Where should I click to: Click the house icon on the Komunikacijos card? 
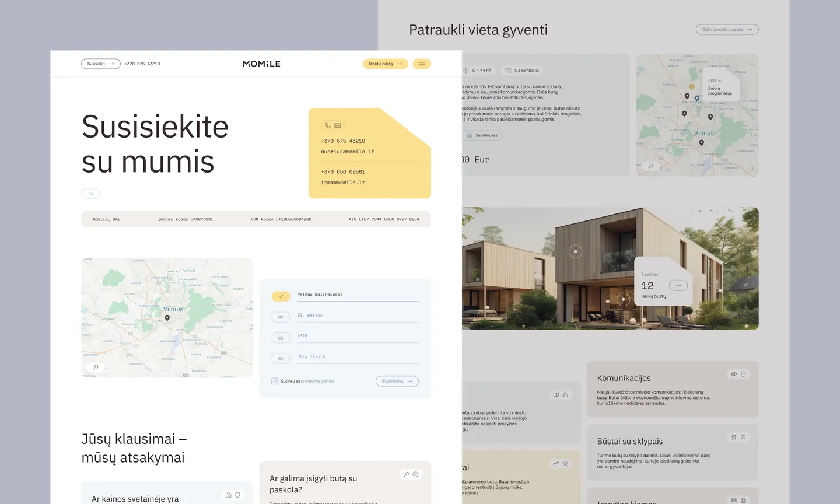(x=734, y=374)
